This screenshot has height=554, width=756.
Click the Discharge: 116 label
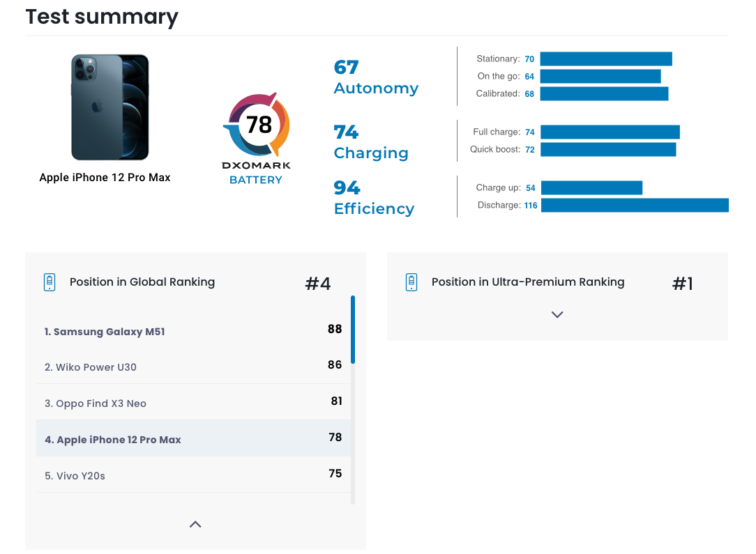pos(507,205)
